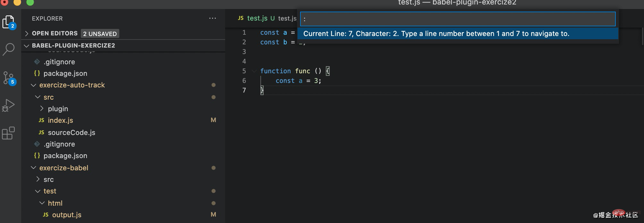Expand the plugin folder

click(x=42, y=109)
